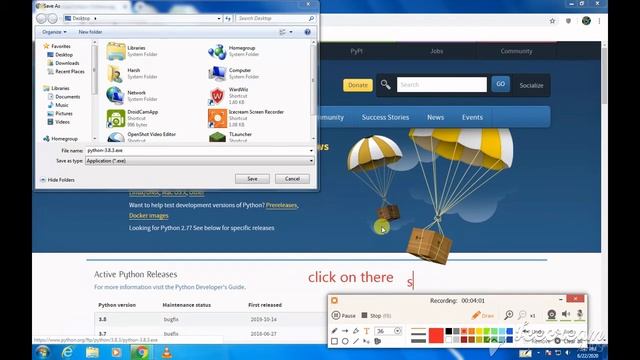This screenshot has width=640, height=360.
Task: Select the DroidCamApp shortcut icon
Action: (x=116, y=118)
